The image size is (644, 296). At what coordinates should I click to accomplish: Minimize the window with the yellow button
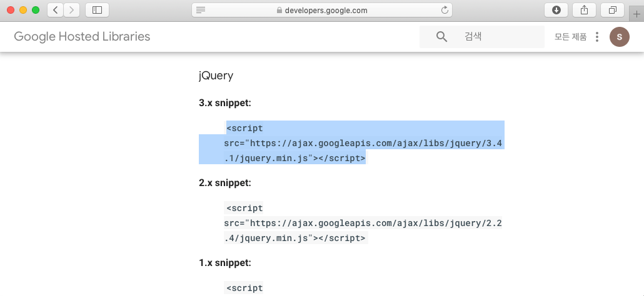point(23,10)
